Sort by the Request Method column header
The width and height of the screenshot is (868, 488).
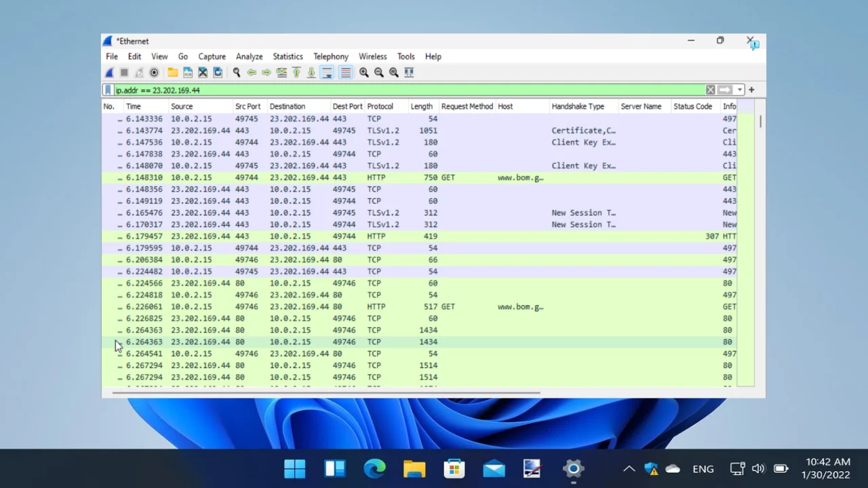[x=467, y=106]
